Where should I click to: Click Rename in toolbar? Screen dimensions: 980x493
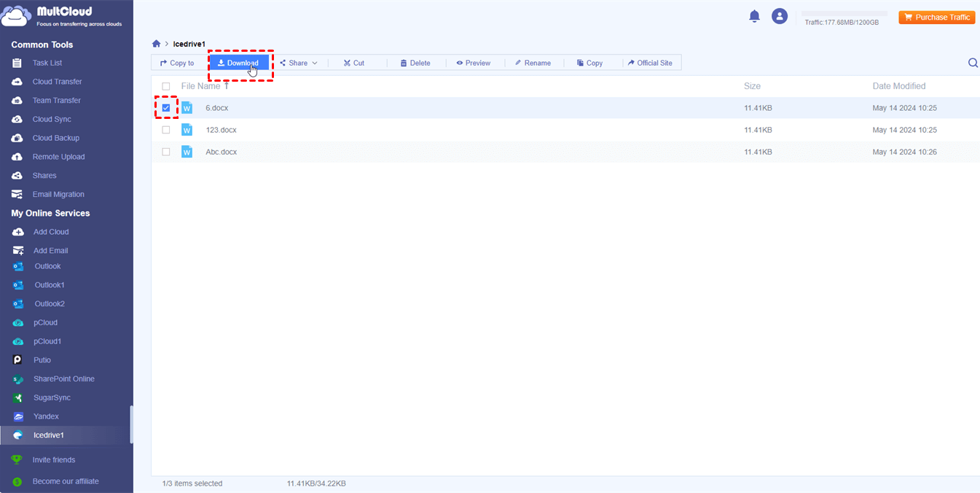click(x=533, y=63)
